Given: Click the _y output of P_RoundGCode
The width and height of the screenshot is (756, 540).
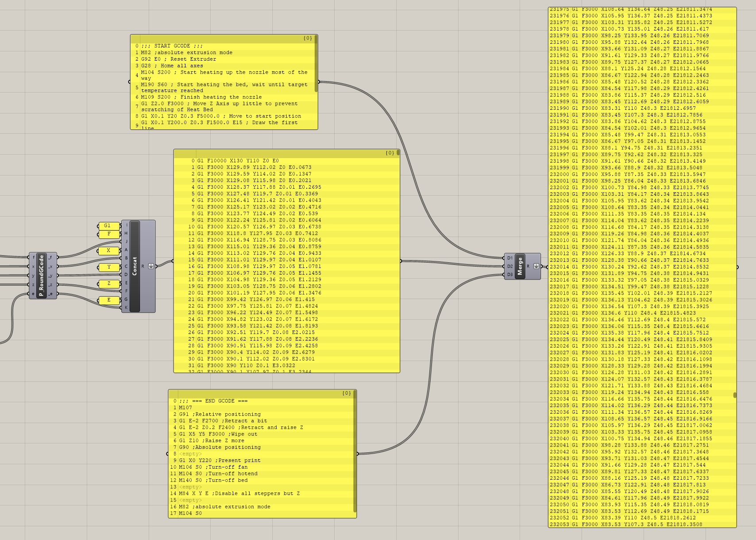Looking at the screenshot, I should coord(51,276).
